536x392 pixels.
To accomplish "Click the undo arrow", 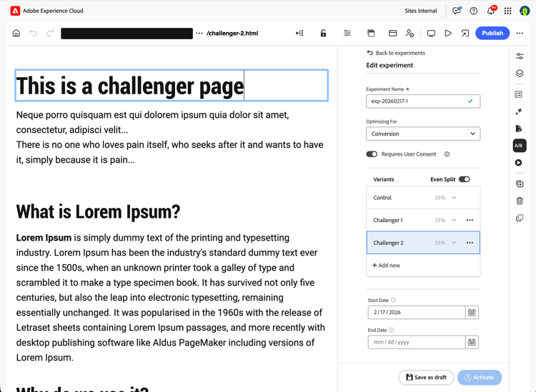I will click(33, 33).
